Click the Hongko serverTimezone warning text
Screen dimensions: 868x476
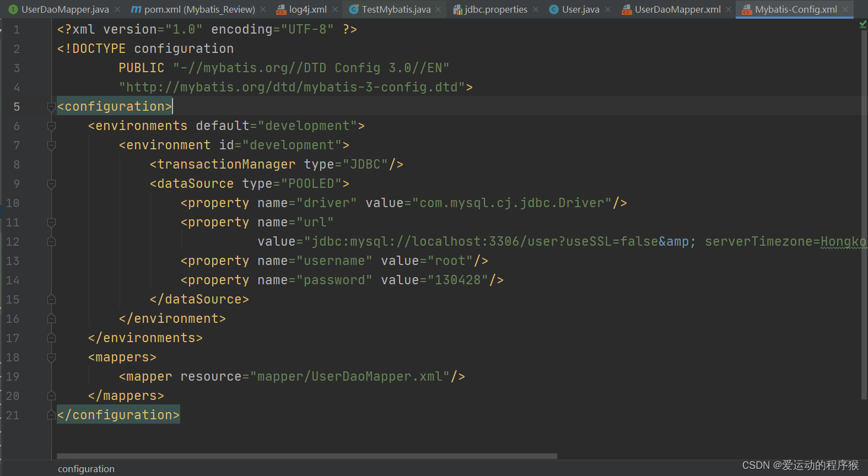[843, 242]
